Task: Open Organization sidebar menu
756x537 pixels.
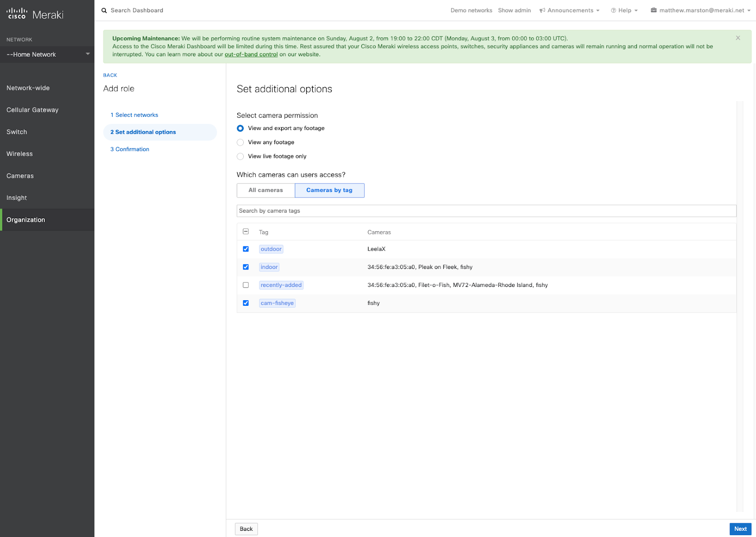Action: pos(47,220)
